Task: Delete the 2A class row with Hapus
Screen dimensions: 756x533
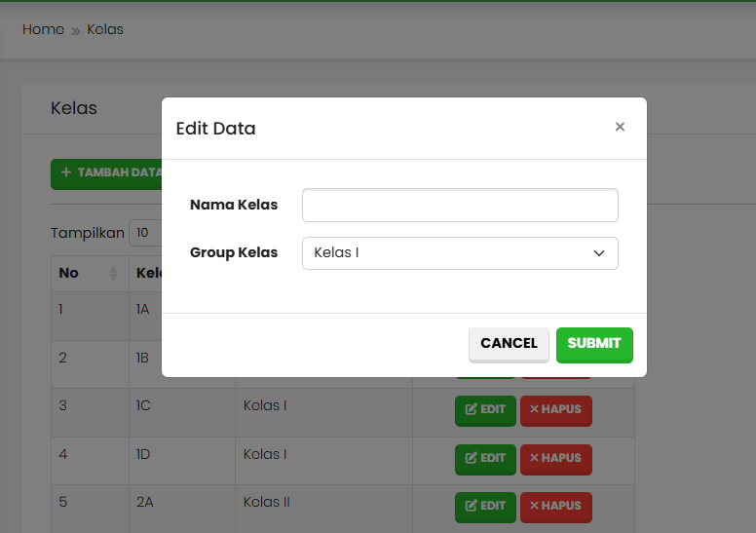Action: click(x=555, y=507)
